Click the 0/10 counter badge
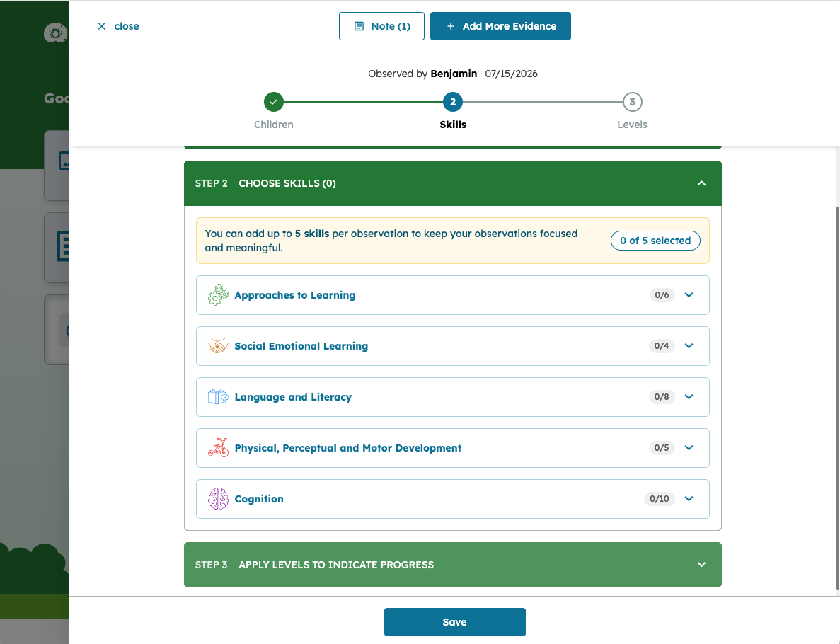Viewport: 840px width, 644px height. click(659, 499)
